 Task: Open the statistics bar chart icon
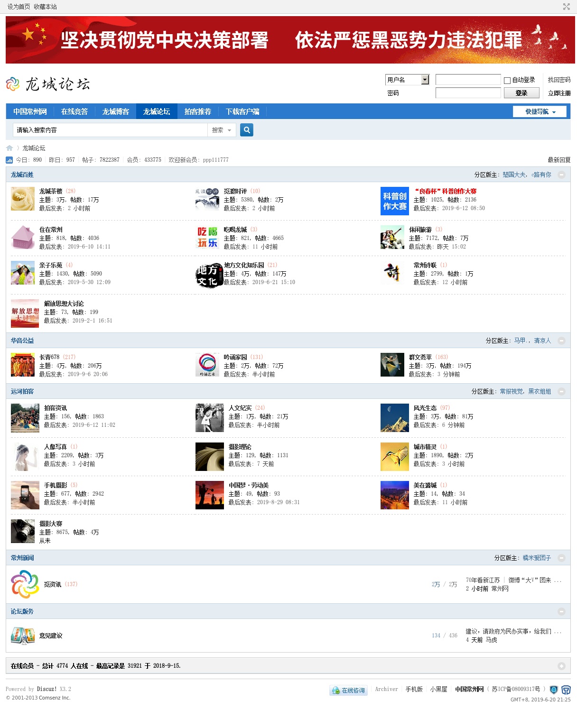point(9,160)
